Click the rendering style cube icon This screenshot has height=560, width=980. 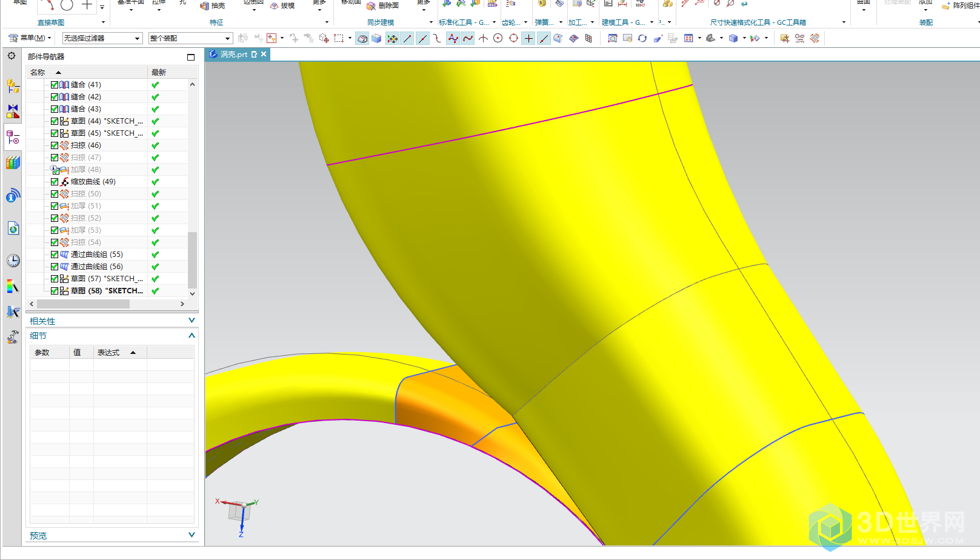tap(733, 39)
